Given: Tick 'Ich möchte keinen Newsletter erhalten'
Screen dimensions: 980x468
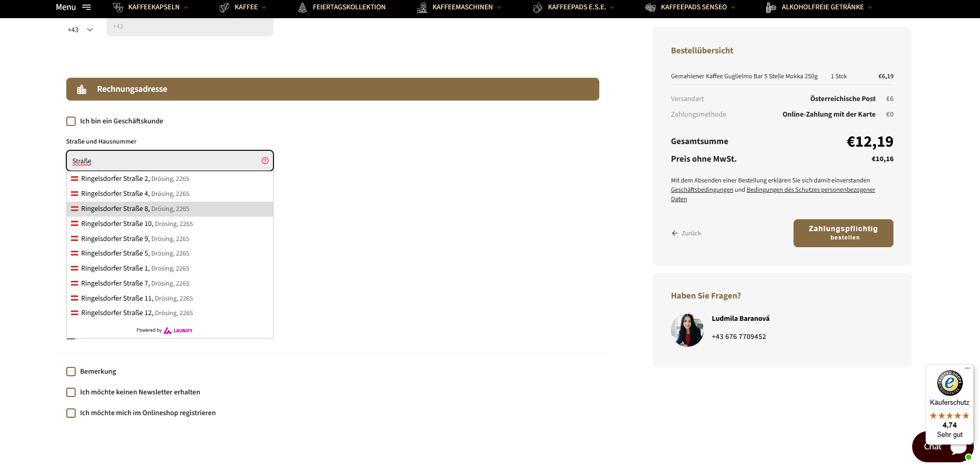Looking at the screenshot, I should [71, 392].
